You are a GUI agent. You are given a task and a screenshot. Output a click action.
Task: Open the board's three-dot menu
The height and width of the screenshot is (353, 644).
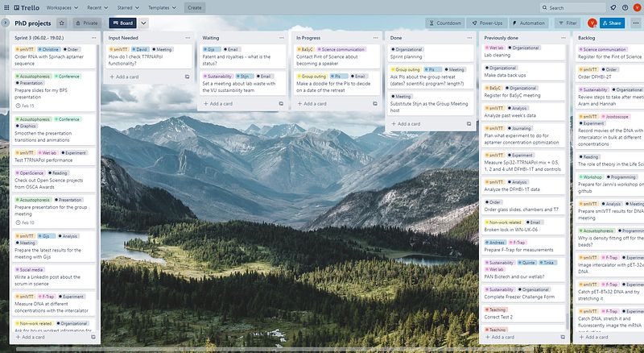click(635, 23)
